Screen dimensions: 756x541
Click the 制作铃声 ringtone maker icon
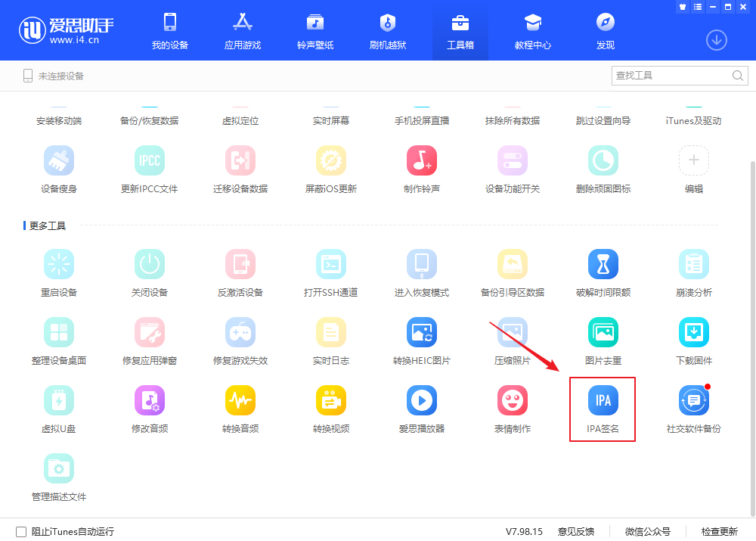click(x=421, y=160)
